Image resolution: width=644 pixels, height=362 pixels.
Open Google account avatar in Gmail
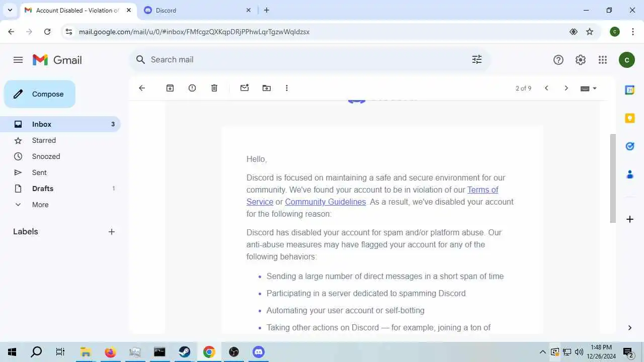click(x=626, y=60)
